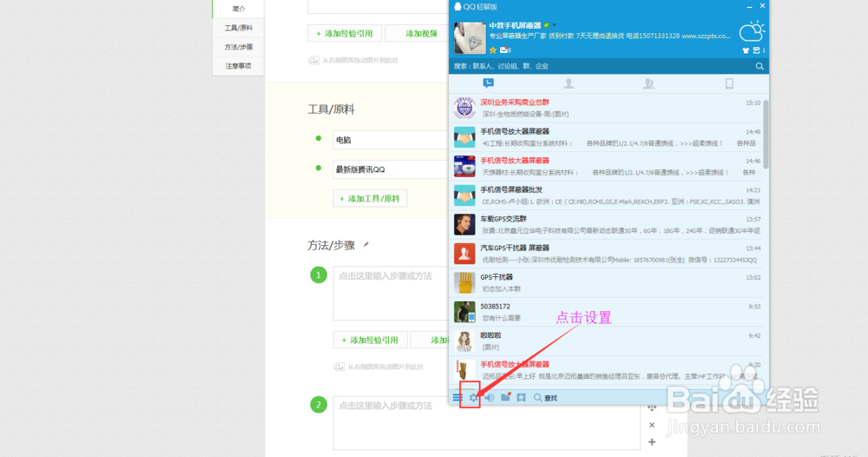Click the QQ search contacts field
Image resolution: width=868 pixels, height=457 pixels.
602,66
